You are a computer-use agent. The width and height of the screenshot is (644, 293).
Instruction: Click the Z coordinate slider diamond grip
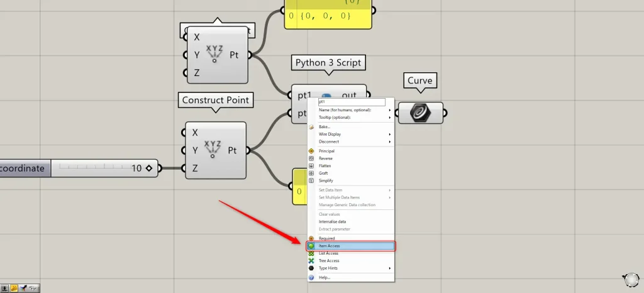[148, 168]
